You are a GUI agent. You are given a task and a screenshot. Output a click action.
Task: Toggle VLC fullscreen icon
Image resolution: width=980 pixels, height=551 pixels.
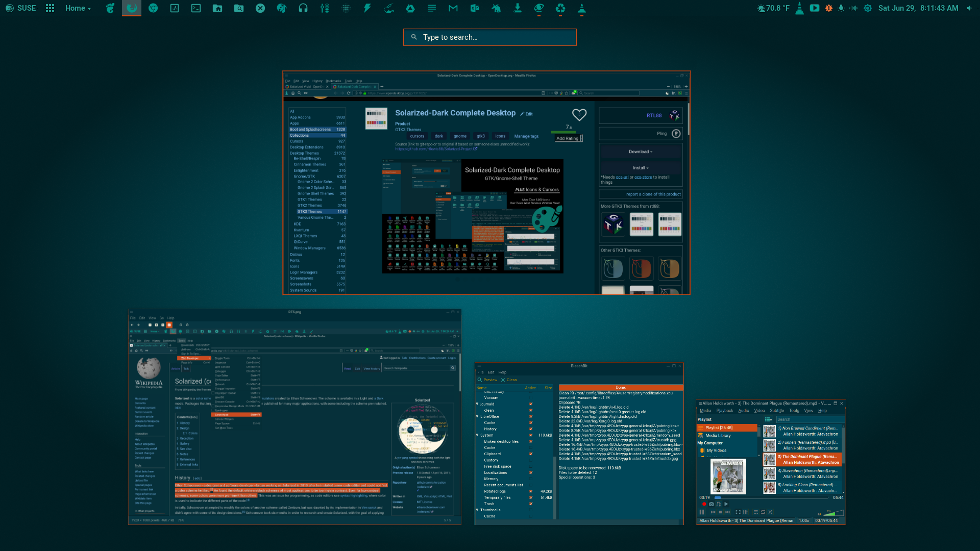tap(738, 512)
